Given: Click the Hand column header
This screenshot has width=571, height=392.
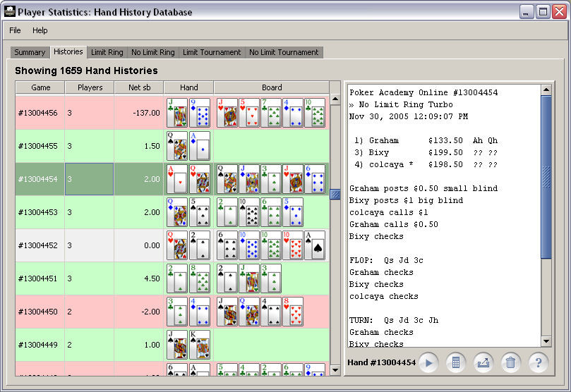Looking at the screenshot, I should pyautogui.click(x=189, y=87).
